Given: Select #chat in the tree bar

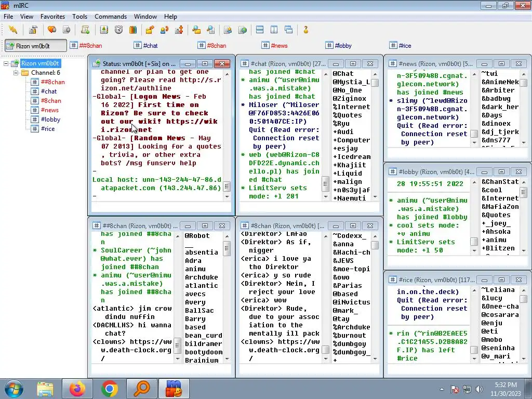Looking at the screenshot, I should point(48,91).
